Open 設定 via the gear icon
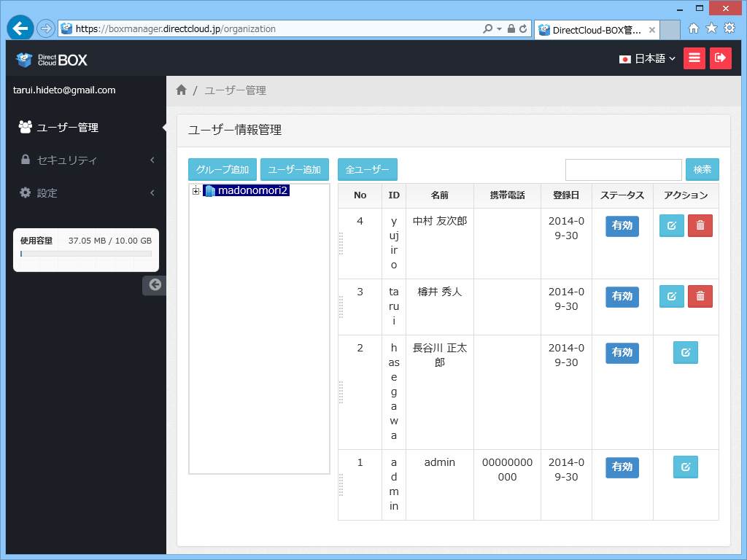Image resolution: width=747 pixels, height=560 pixels. (x=25, y=192)
